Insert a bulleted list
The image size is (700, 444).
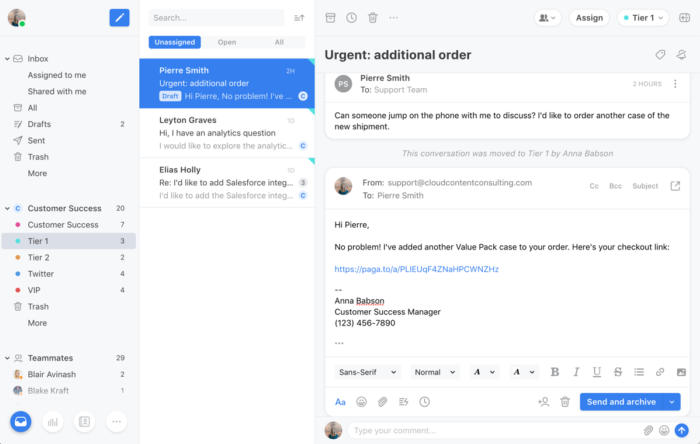639,372
